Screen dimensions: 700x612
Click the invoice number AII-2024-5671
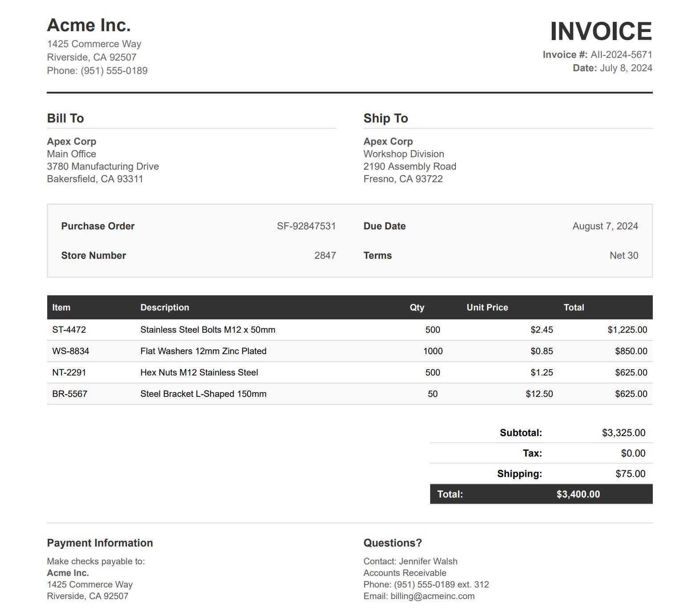click(621, 55)
